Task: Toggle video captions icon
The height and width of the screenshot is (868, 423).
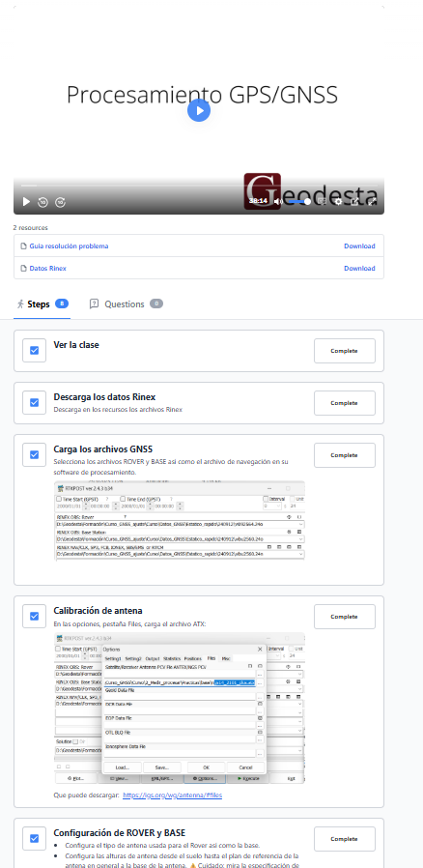Action: [x=322, y=201]
